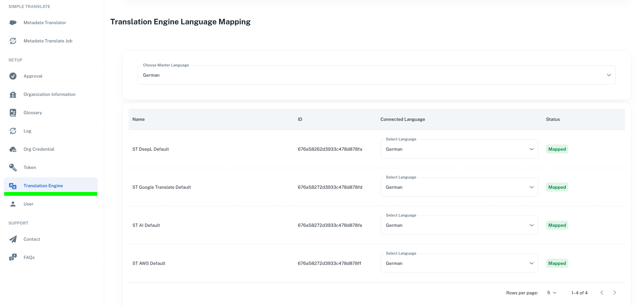Select the Translation Engine translate icon
Image resolution: width=644 pixels, height=306 pixels.
(x=13, y=186)
